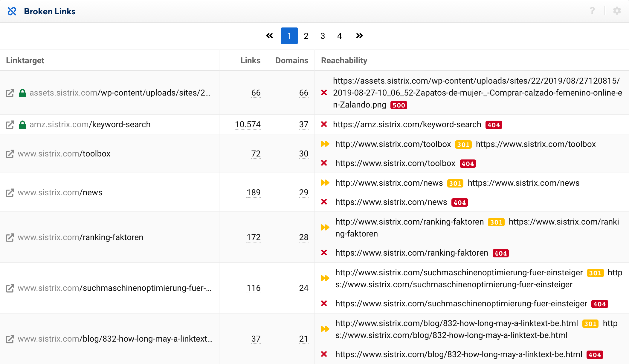Viewport: 629px width, 364px height.
Task: Sort by Domains column header
Action: point(292,60)
